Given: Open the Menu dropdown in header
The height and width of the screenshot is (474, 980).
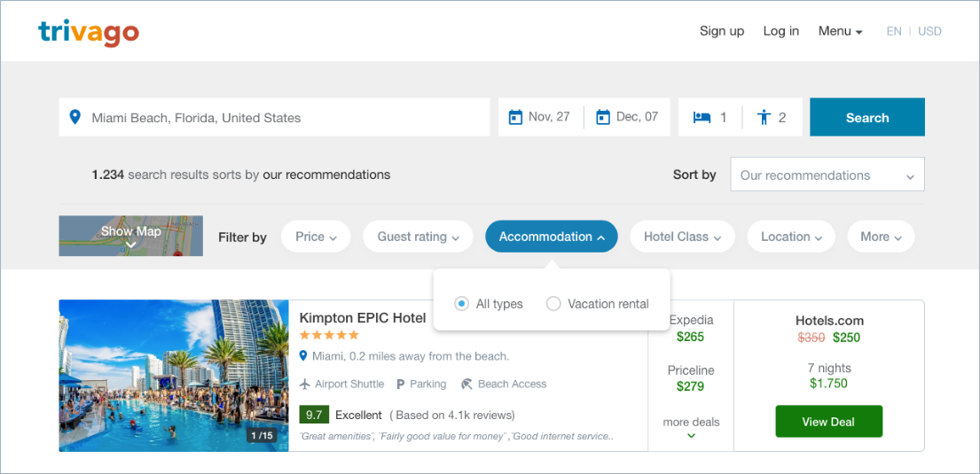Looking at the screenshot, I should pyautogui.click(x=840, y=31).
